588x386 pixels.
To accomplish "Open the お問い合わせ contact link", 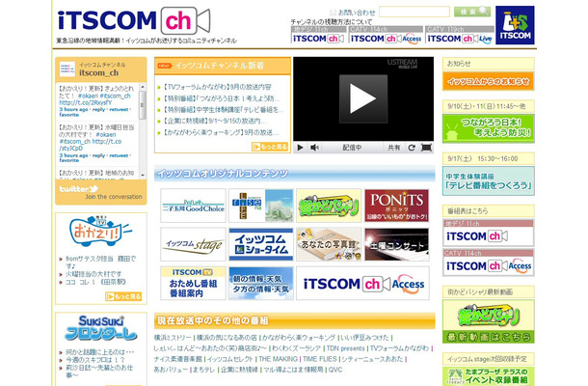I will [x=357, y=13].
